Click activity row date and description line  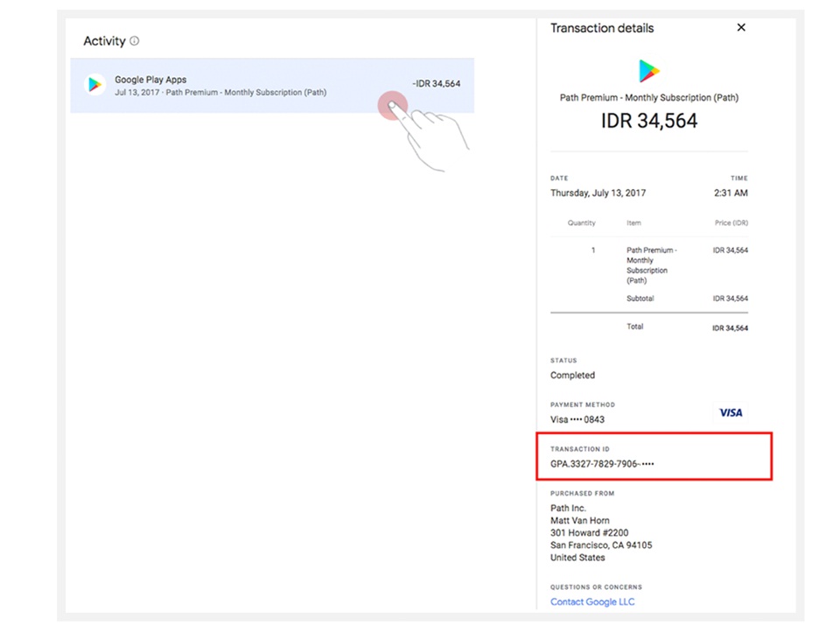tap(220, 92)
